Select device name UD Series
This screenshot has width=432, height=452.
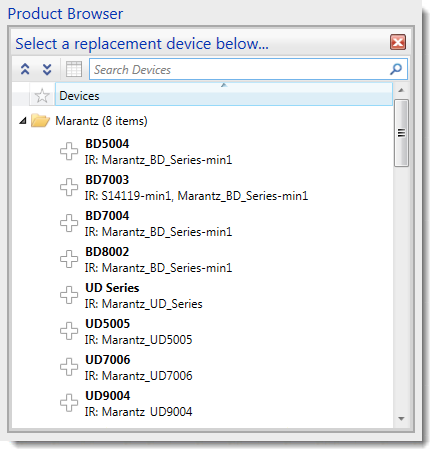[112, 288]
